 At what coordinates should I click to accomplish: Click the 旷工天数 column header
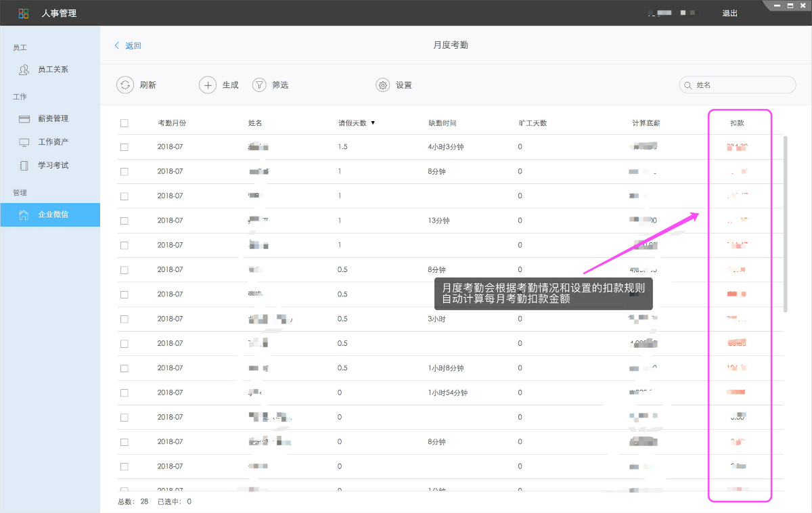pyautogui.click(x=533, y=123)
